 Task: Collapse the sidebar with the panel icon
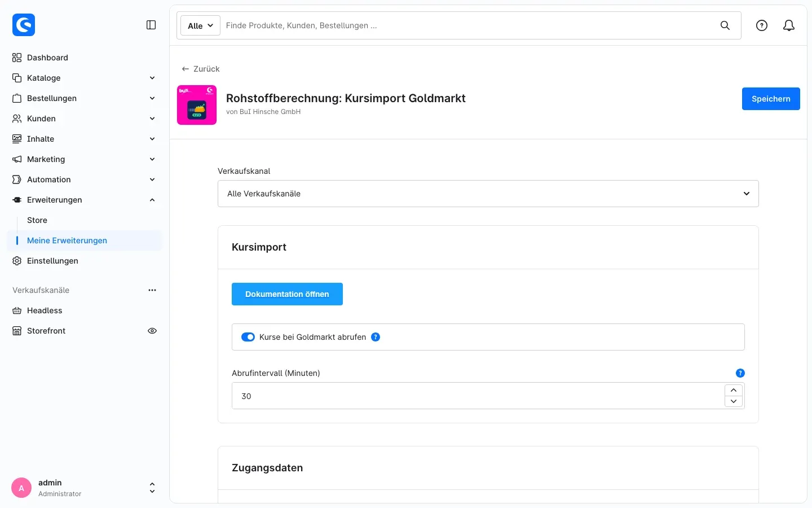151,25
